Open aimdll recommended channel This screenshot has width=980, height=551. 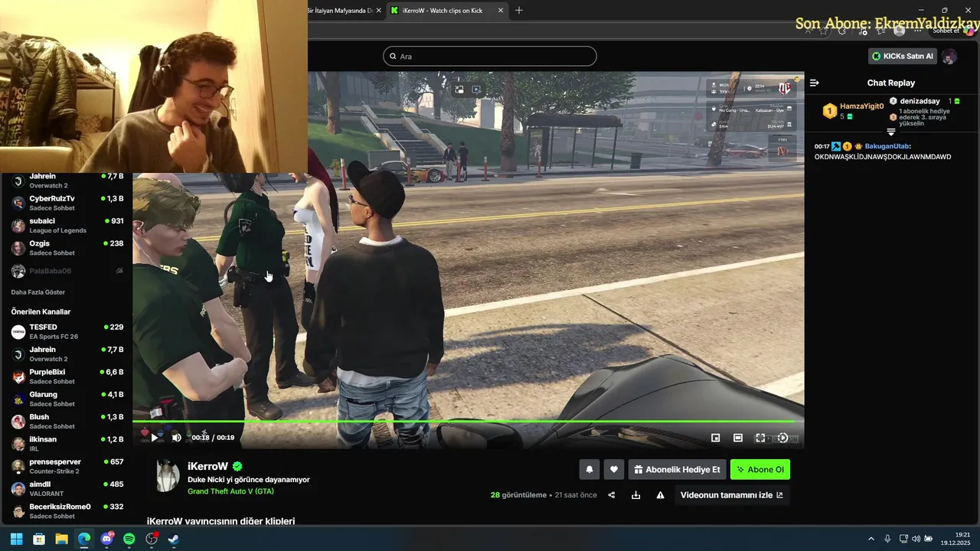click(67, 489)
